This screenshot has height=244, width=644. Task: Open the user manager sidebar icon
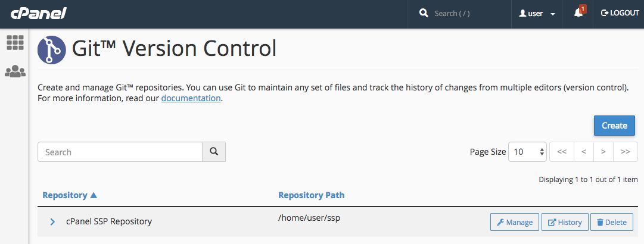click(15, 71)
